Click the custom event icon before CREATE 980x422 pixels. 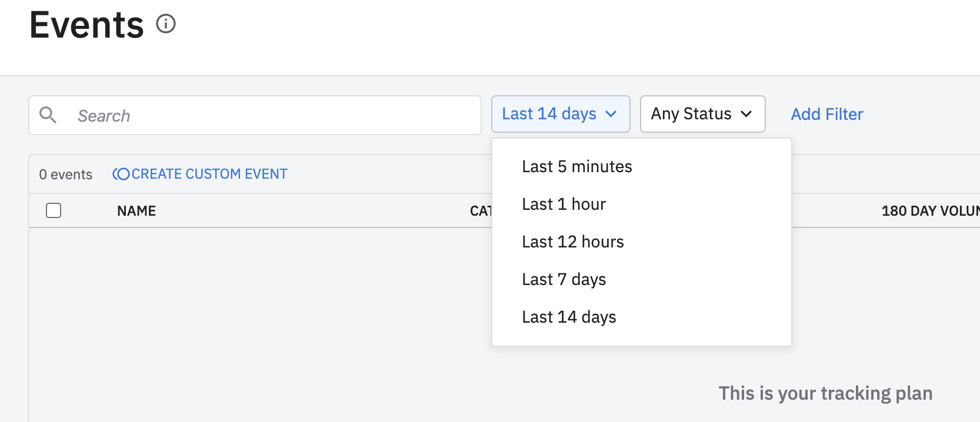[121, 174]
